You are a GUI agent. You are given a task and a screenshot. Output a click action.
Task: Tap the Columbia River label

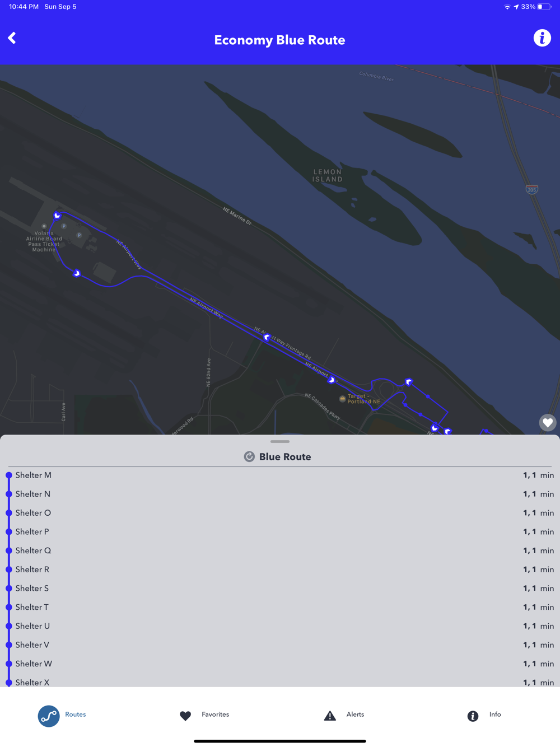pyautogui.click(x=376, y=77)
